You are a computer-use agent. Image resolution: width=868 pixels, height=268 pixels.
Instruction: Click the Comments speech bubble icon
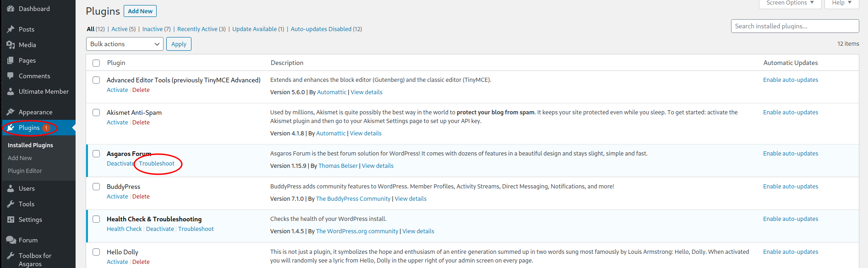click(x=11, y=76)
